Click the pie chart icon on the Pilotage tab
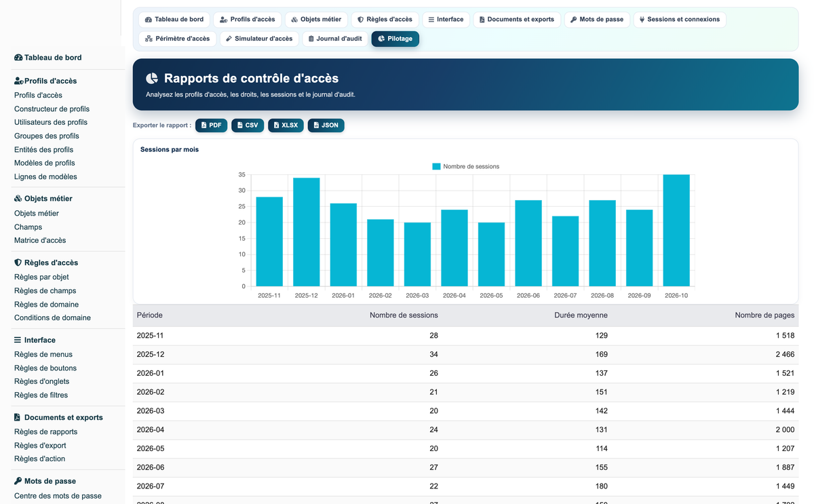Viewport: 814px width, 504px height. click(x=381, y=39)
